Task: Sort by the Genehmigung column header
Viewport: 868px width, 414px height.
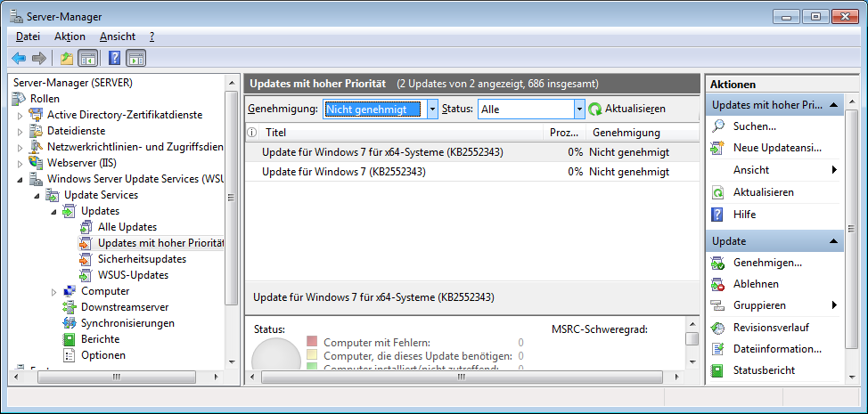Action: click(643, 133)
